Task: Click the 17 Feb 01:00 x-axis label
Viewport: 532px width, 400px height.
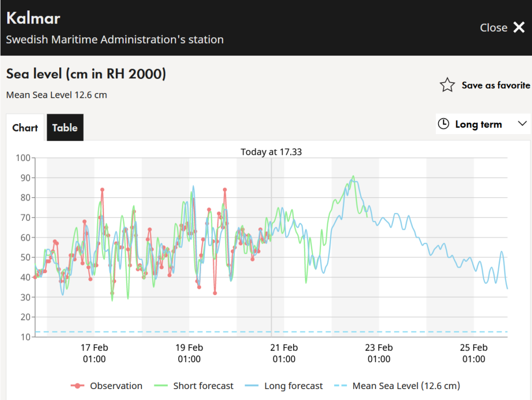Action: [x=94, y=353]
